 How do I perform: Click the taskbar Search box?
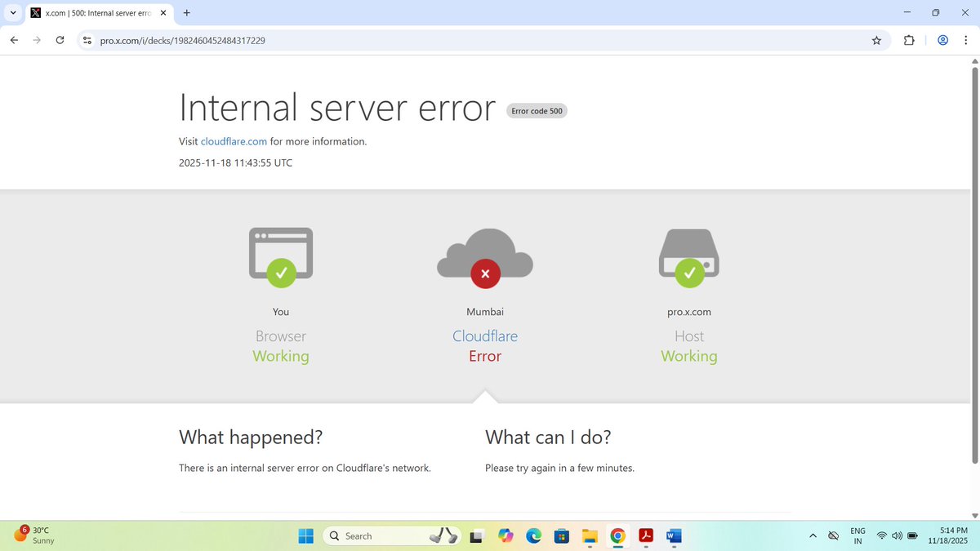coord(393,535)
